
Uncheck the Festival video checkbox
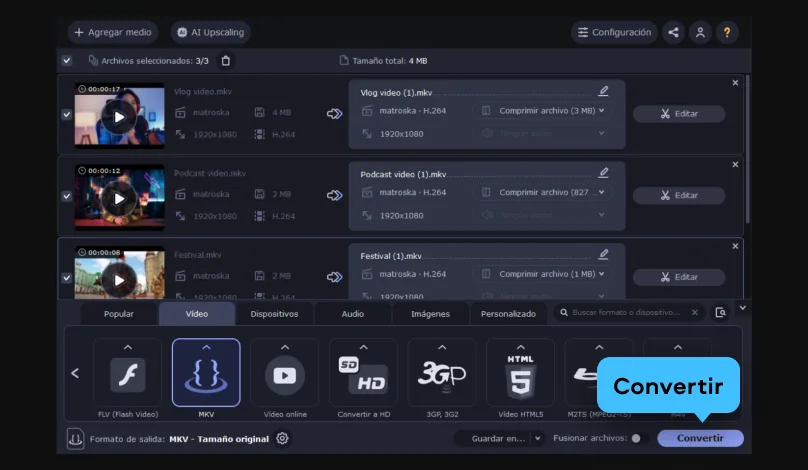pos(67,278)
